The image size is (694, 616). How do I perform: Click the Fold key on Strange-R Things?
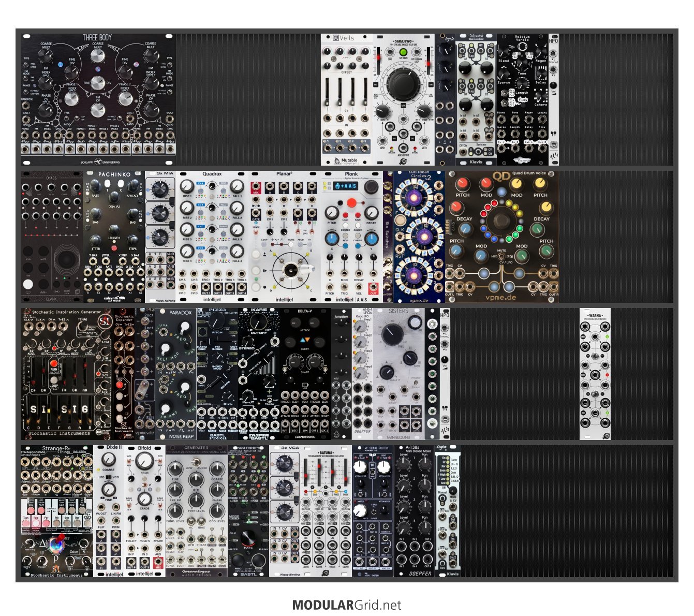click(36, 524)
